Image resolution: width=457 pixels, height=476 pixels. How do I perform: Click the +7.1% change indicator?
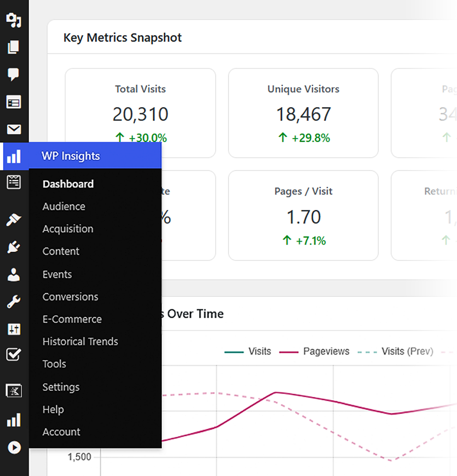[304, 241]
